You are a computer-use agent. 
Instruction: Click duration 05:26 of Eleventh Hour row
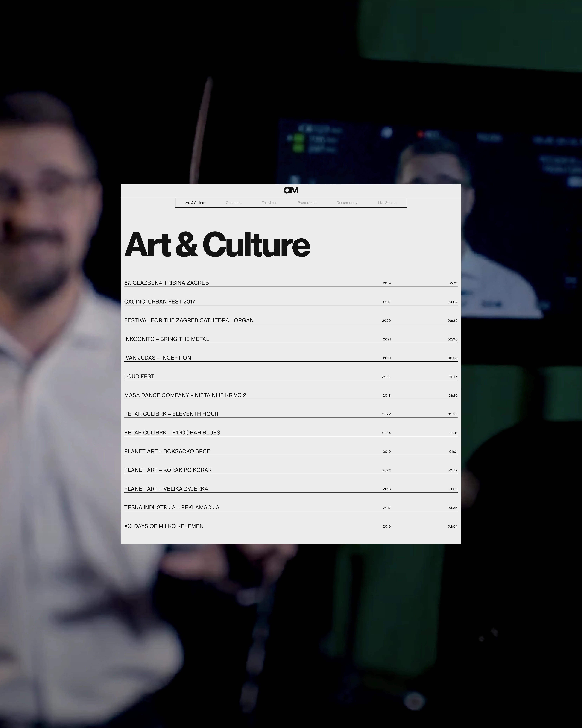[x=452, y=414]
